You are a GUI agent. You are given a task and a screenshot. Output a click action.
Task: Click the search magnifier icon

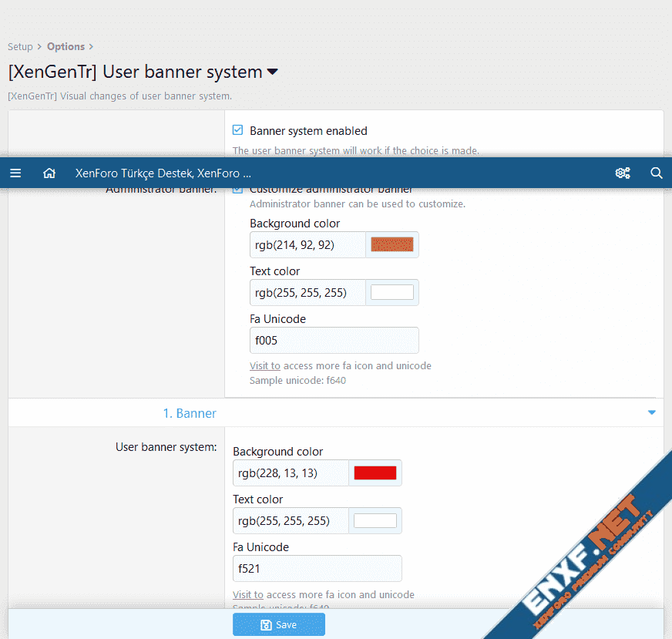coord(657,173)
